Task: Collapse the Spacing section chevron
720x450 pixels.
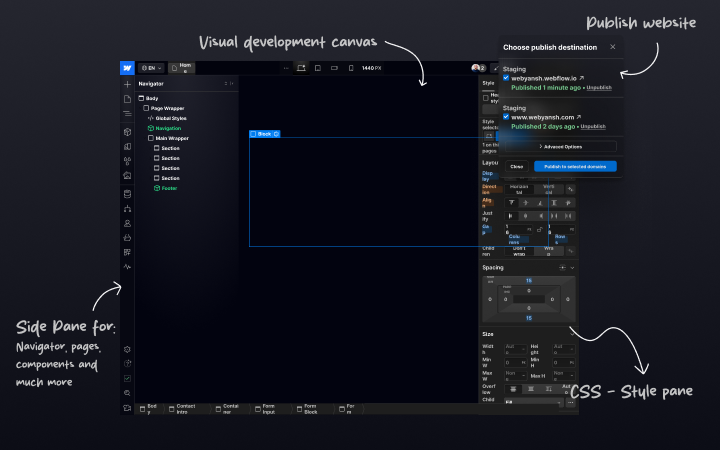Action: (x=572, y=268)
